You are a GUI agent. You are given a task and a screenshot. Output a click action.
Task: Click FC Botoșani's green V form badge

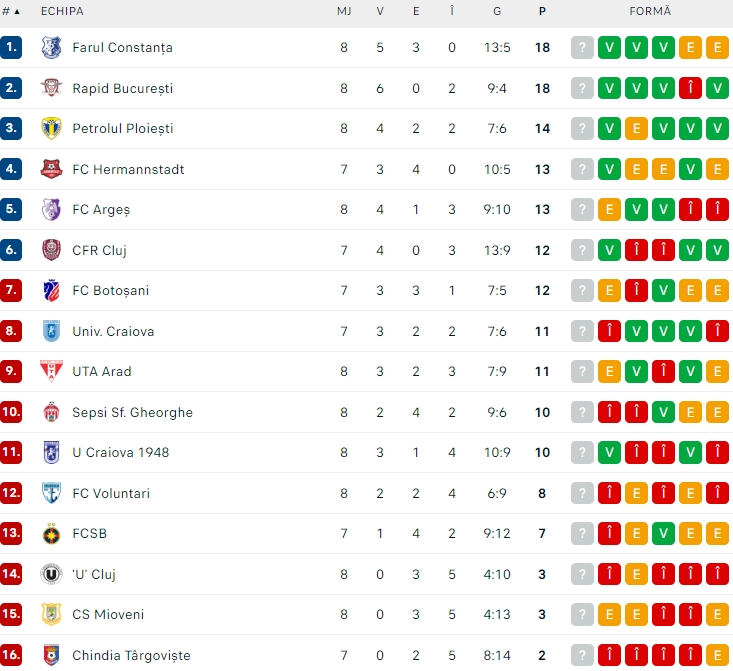pyautogui.click(x=663, y=290)
